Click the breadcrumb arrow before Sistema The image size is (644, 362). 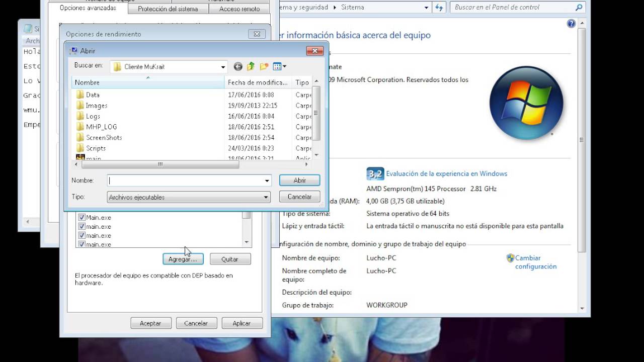tap(334, 8)
